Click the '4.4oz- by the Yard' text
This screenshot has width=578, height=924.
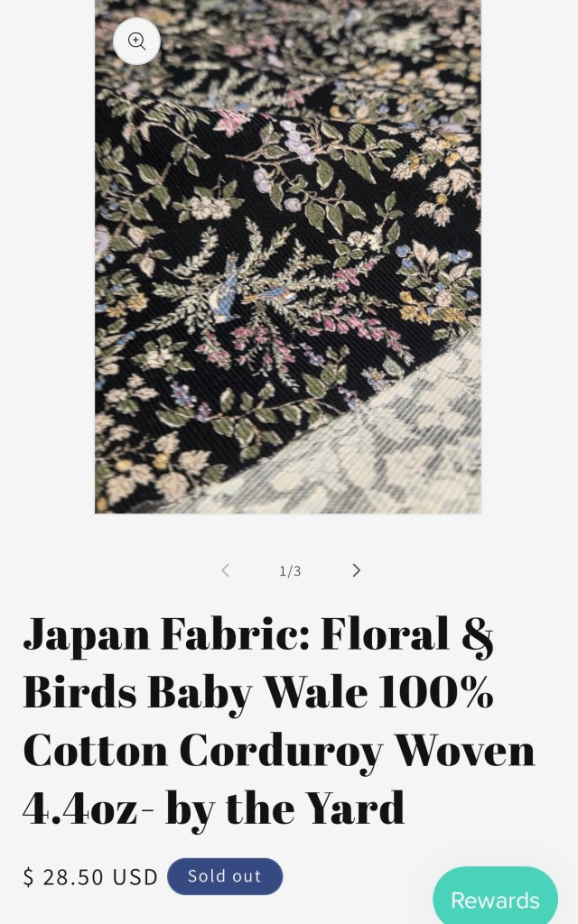click(213, 808)
